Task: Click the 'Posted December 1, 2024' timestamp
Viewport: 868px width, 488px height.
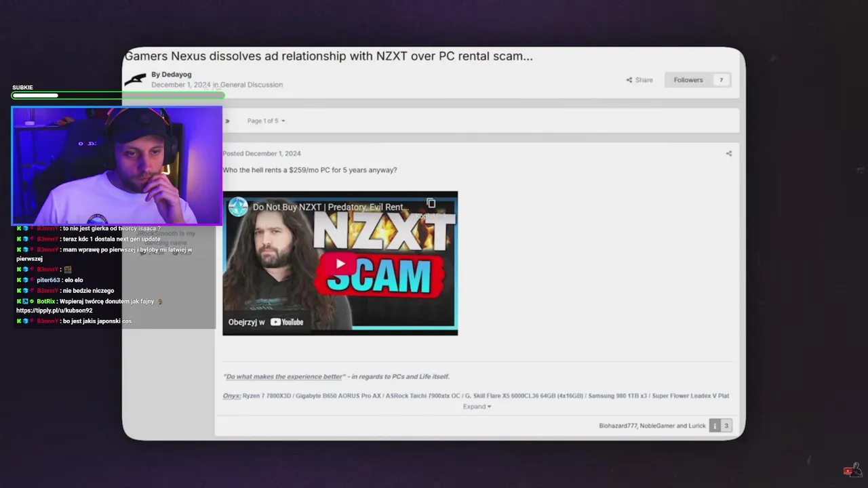Action: pos(262,153)
